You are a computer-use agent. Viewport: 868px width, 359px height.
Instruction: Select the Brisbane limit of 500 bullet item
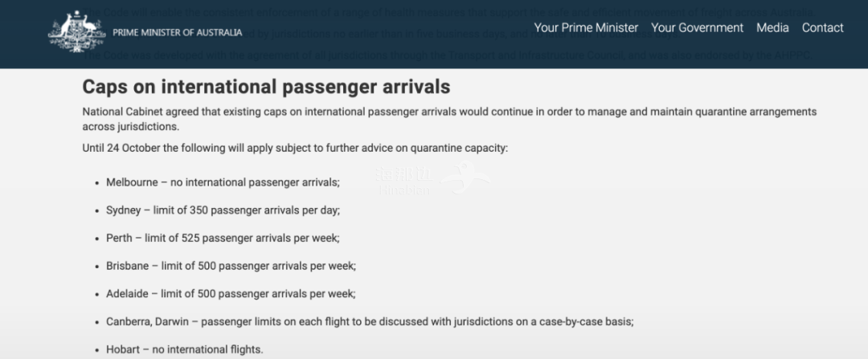click(231, 266)
